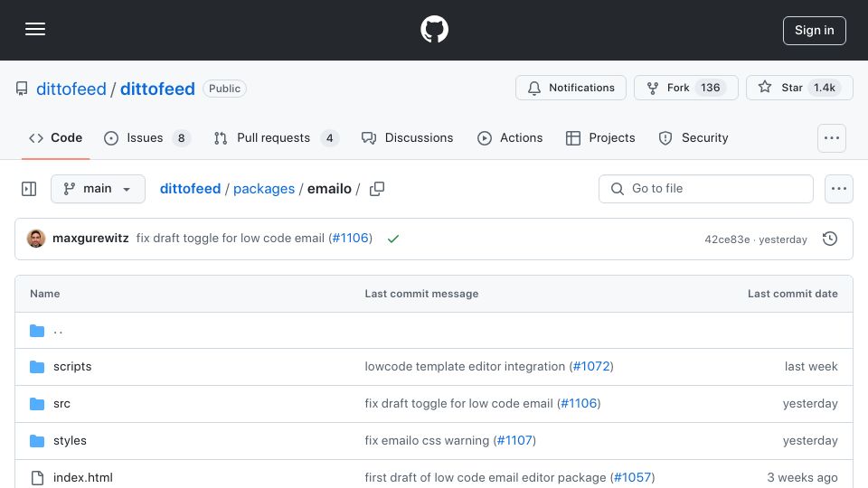Screen dimensions: 868x488
Task: Click '3 weeks ago' date in index.html row
Action: (x=802, y=477)
